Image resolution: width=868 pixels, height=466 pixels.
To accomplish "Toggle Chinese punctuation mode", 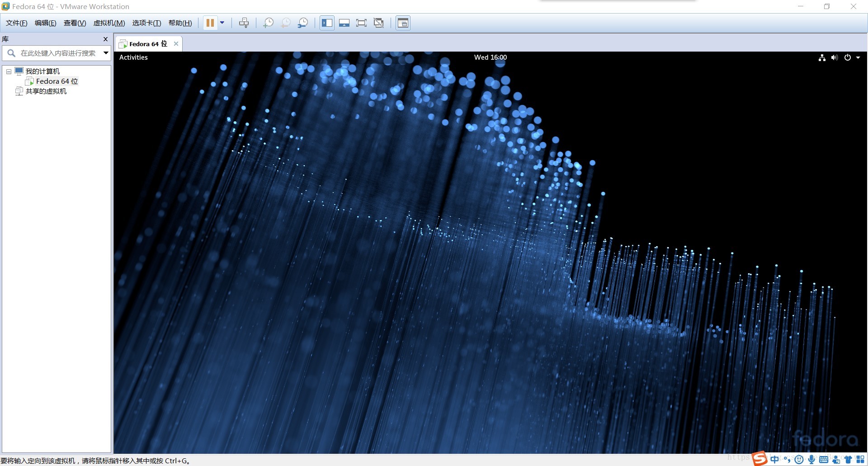I will pos(787,460).
